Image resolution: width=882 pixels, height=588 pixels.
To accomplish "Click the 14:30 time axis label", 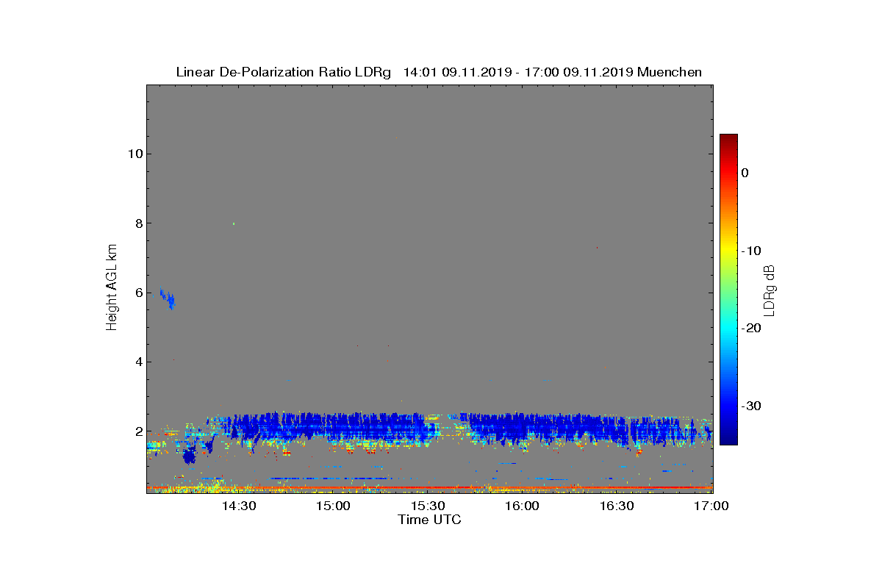I will pyautogui.click(x=239, y=506).
